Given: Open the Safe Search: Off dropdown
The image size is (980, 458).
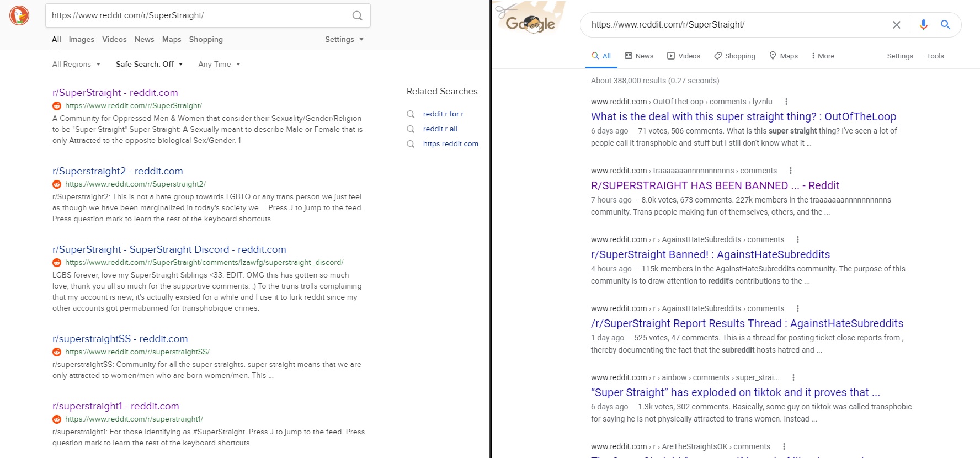Looking at the screenshot, I should (149, 65).
